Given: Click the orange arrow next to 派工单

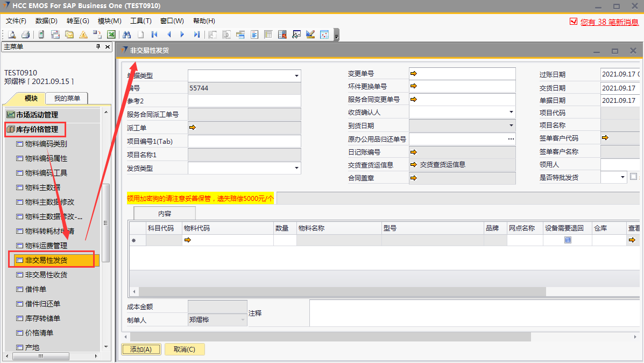Looking at the screenshot, I should pyautogui.click(x=192, y=128).
